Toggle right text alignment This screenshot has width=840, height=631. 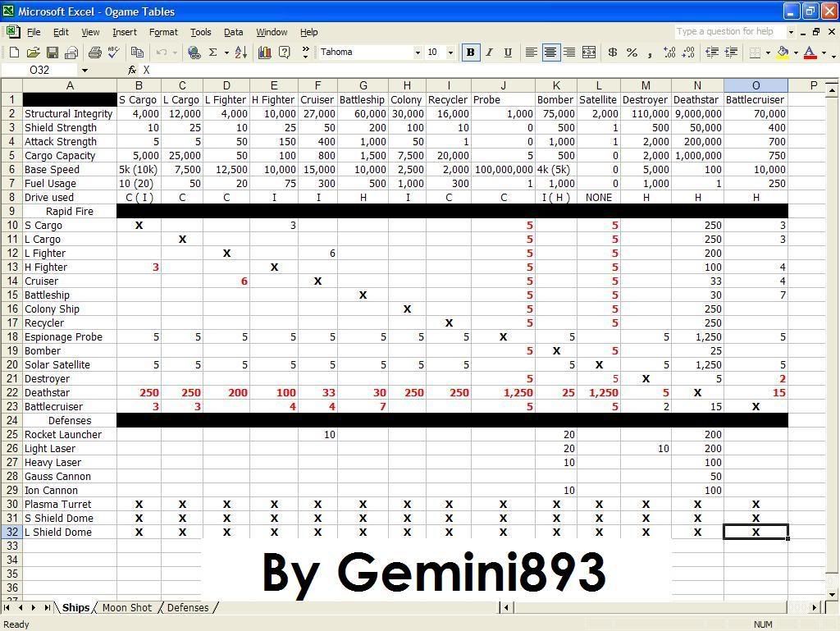coord(569,52)
